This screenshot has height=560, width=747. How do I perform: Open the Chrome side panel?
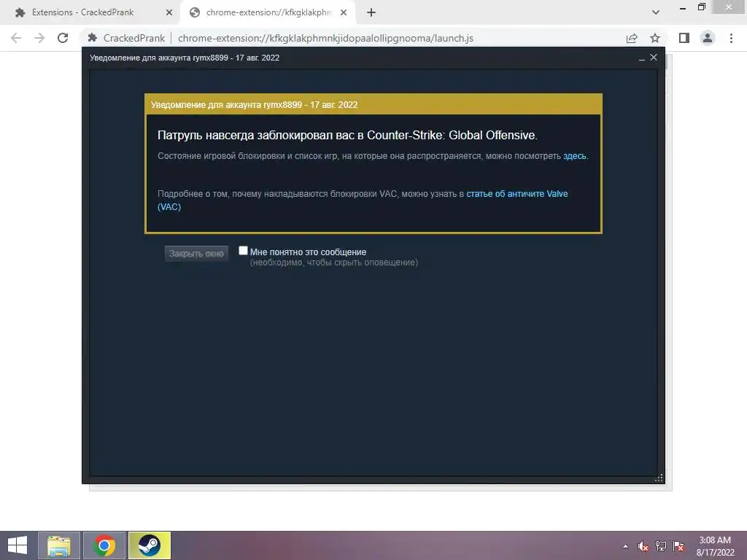click(x=684, y=38)
